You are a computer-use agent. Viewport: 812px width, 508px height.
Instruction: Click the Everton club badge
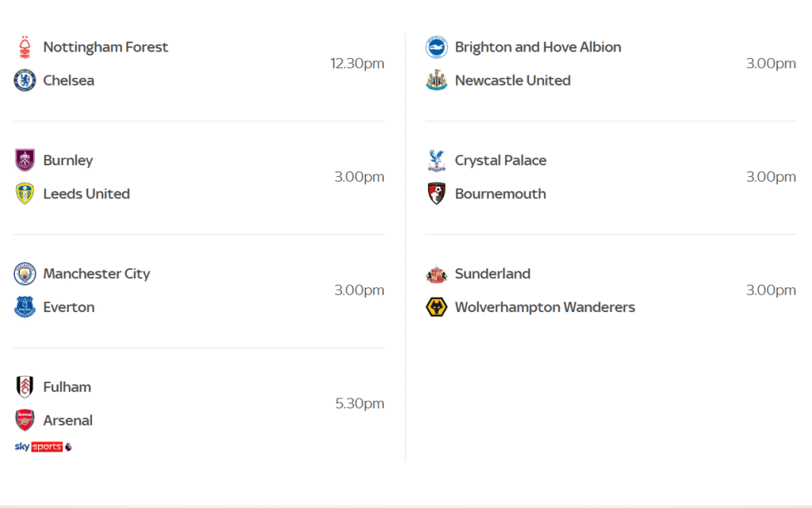25,307
